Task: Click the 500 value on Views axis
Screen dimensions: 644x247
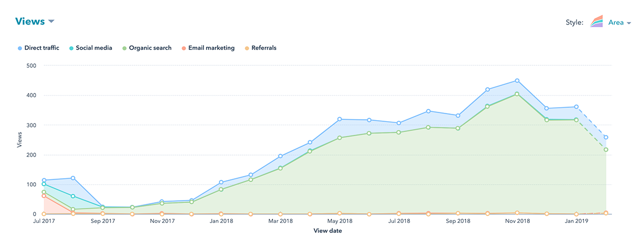Action: 31,66
